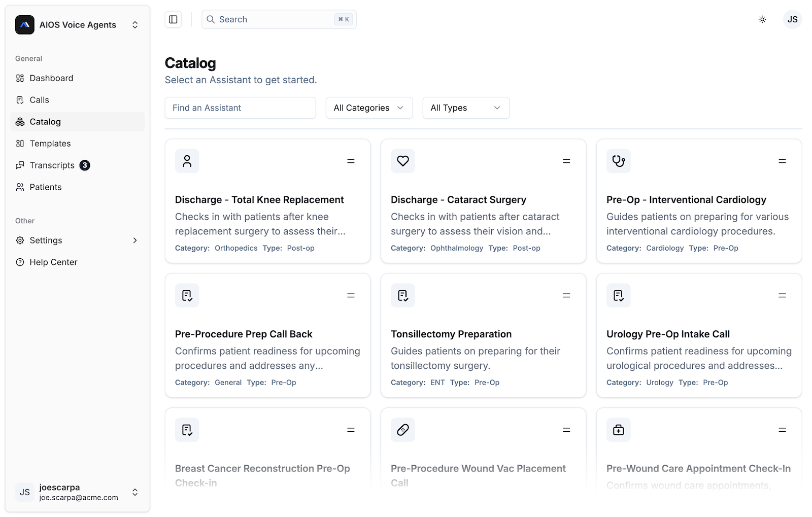812x517 pixels.
Task: Click the checklist icon on Tonsillectomy Preparation card
Action: click(x=402, y=295)
